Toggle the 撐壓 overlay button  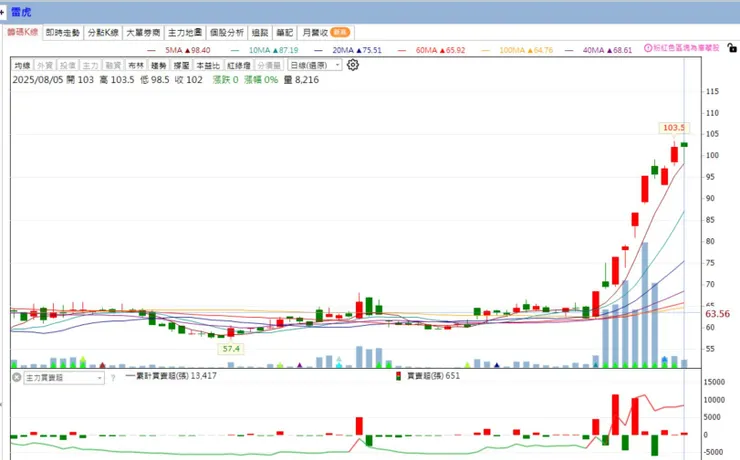(181, 66)
